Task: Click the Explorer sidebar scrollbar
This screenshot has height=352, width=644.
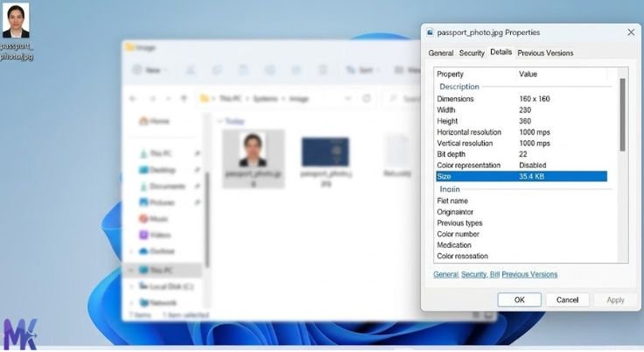Action: [x=207, y=220]
